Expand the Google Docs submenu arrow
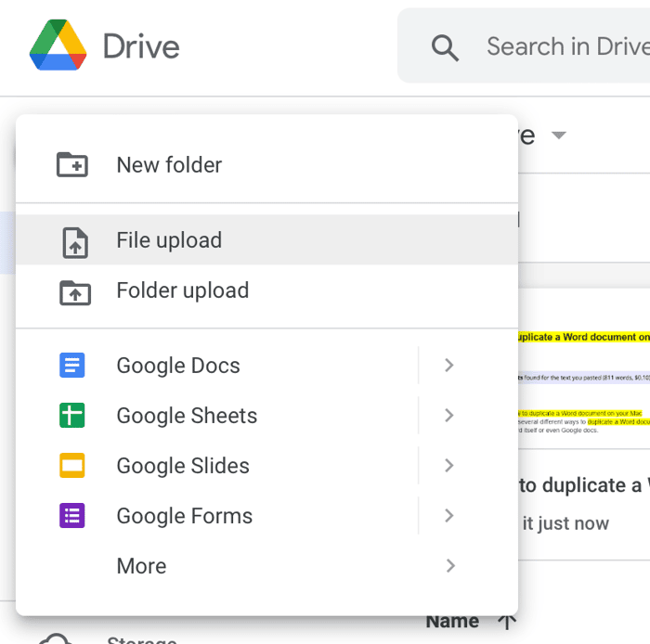 coord(449,366)
